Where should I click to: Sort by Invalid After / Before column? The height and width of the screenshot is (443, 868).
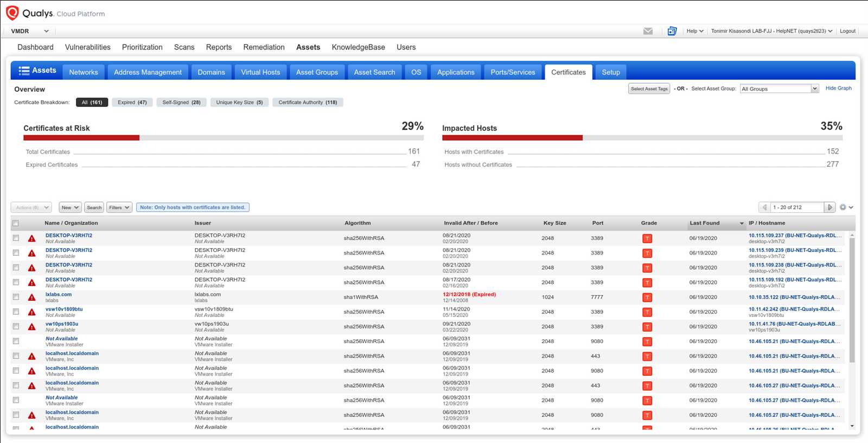[x=471, y=223]
